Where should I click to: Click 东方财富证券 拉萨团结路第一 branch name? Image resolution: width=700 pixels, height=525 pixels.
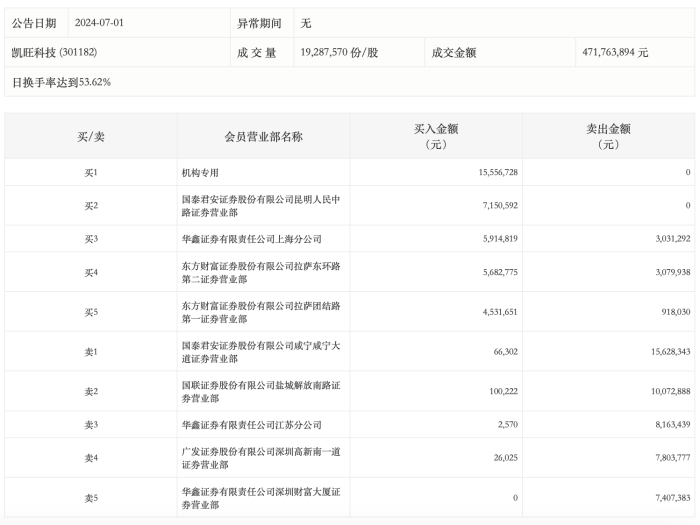click(x=261, y=312)
